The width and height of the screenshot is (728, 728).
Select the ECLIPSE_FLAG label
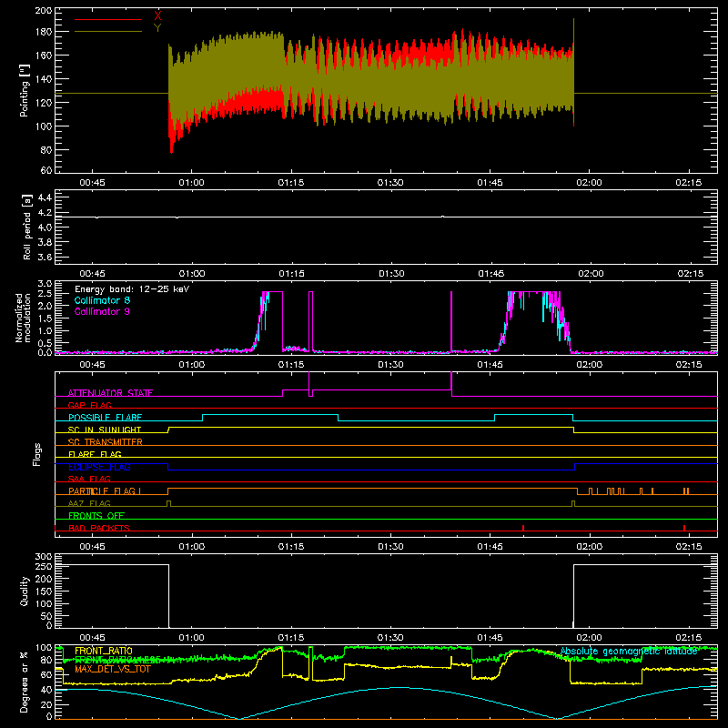99,467
